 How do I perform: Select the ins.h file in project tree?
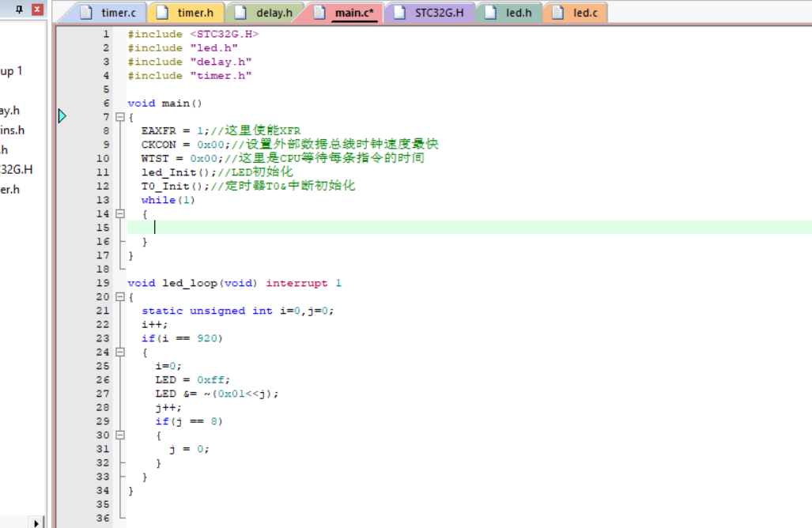pyautogui.click(x=13, y=130)
